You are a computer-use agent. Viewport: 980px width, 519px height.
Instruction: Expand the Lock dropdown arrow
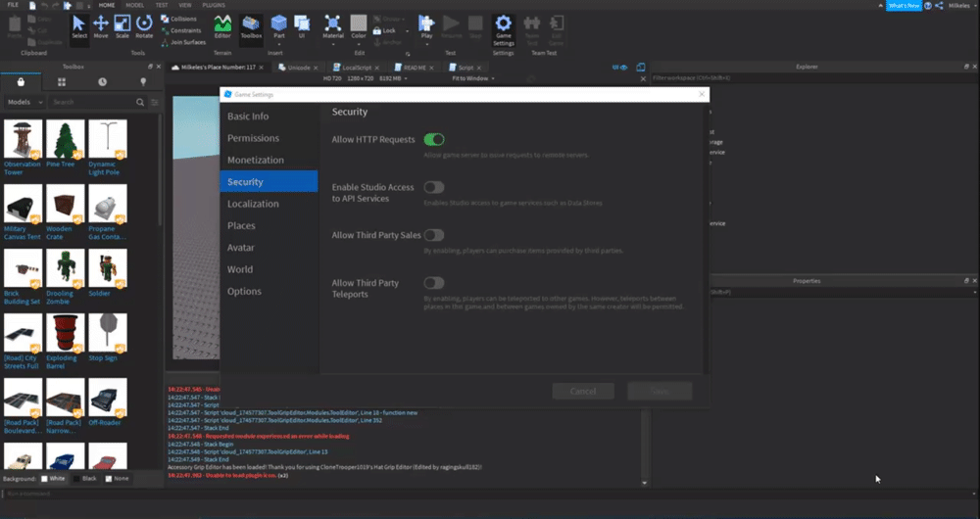[x=407, y=30]
